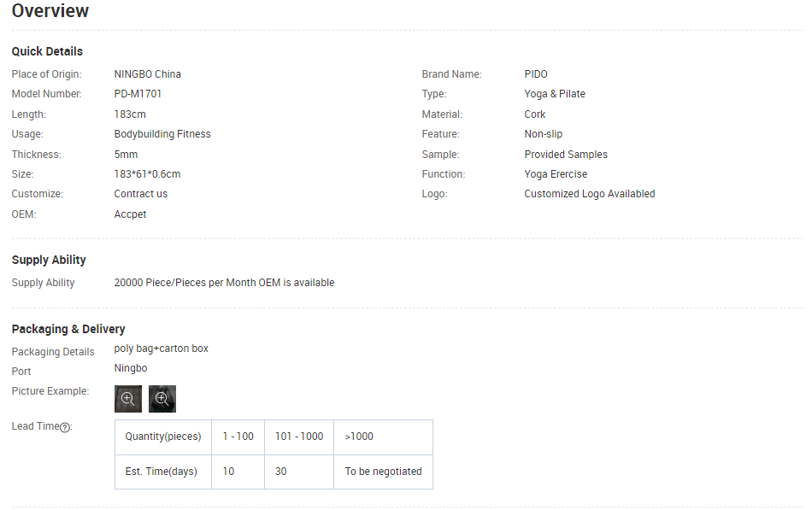The height and width of the screenshot is (510, 812).
Task: Click the Overview heading
Action: tap(50, 11)
